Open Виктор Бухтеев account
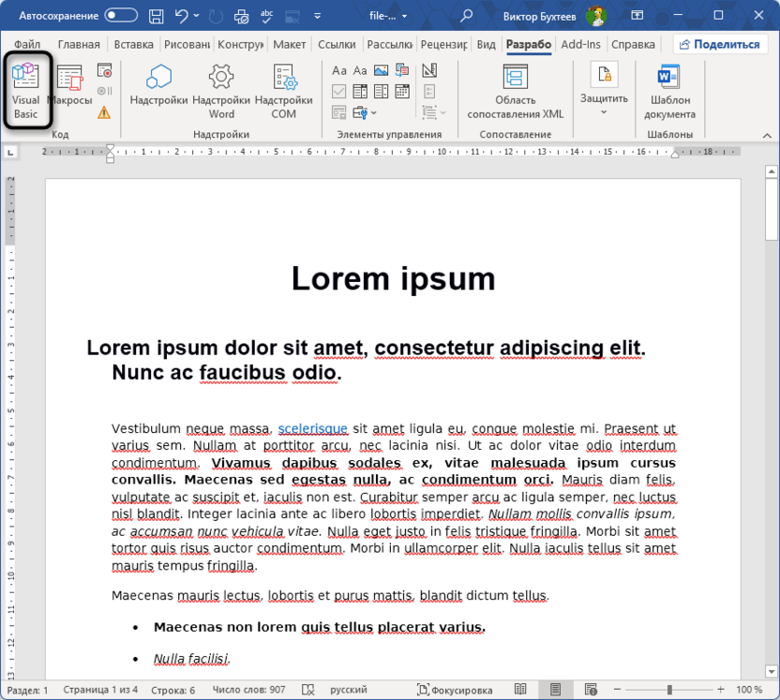Screen dimensions: 780x700 (x=555, y=16)
